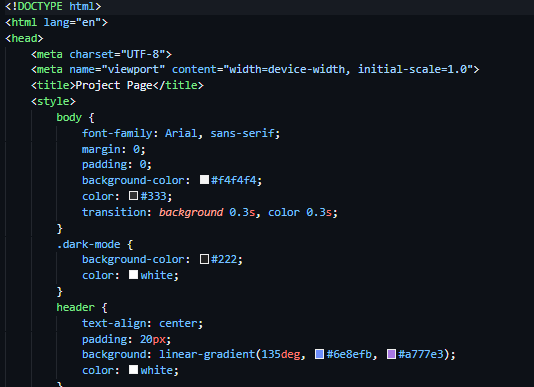Click the body selector
Viewport: 534px width, 387px height.
[69, 117]
